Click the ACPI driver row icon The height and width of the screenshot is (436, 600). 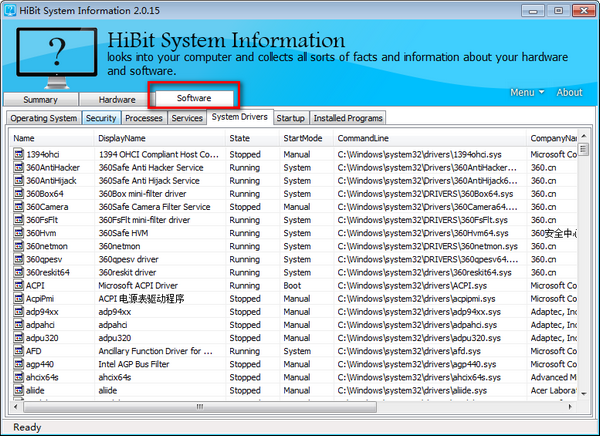(x=18, y=285)
